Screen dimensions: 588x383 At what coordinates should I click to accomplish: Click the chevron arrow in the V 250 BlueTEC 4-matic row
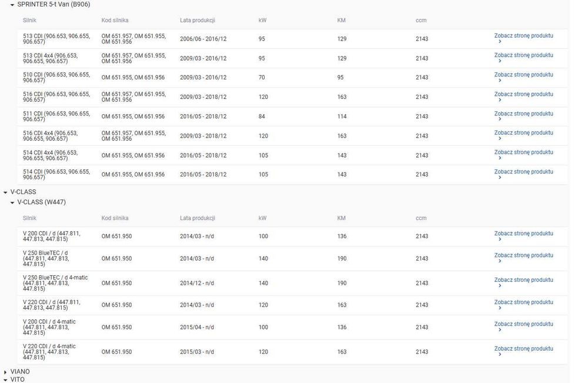click(x=500, y=285)
